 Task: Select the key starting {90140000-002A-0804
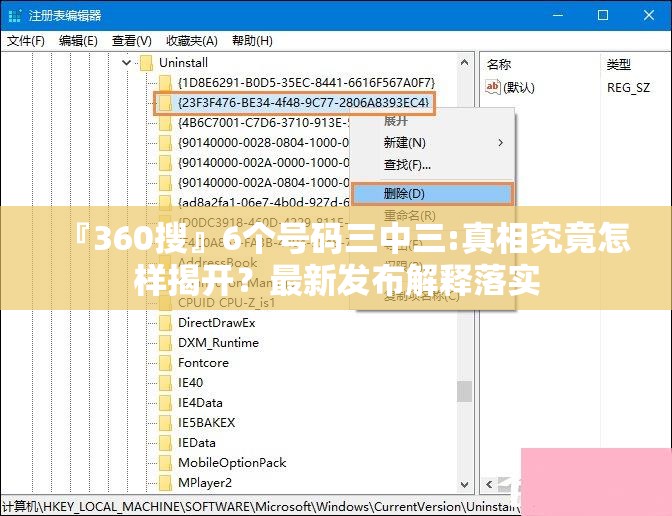click(263, 183)
